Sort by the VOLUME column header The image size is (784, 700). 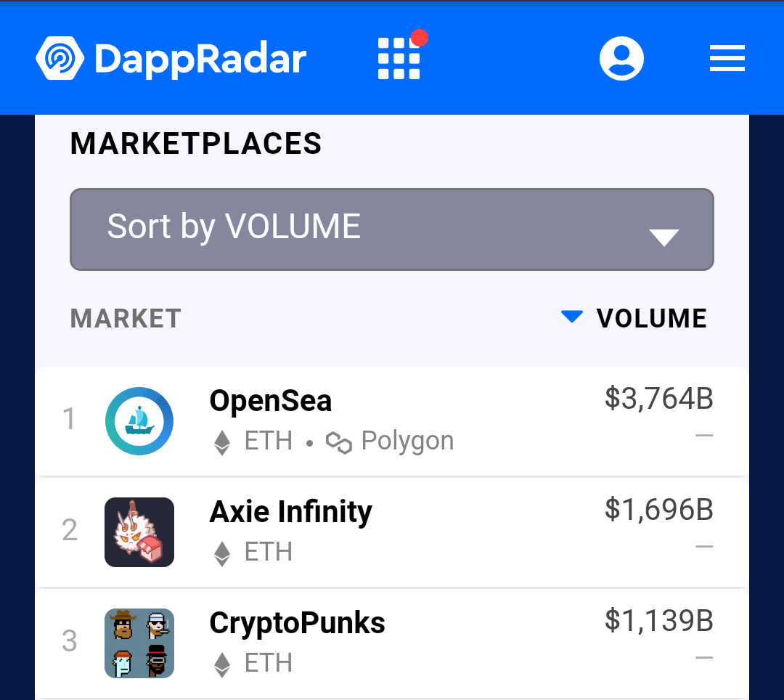click(651, 319)
